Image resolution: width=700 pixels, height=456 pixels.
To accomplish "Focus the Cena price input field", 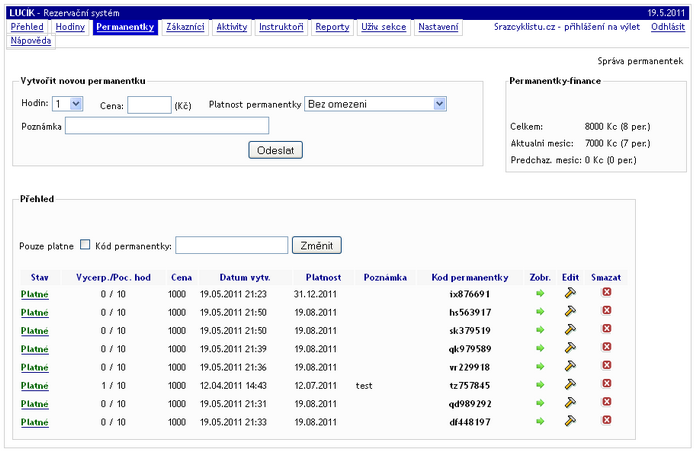I will [150, 105].
